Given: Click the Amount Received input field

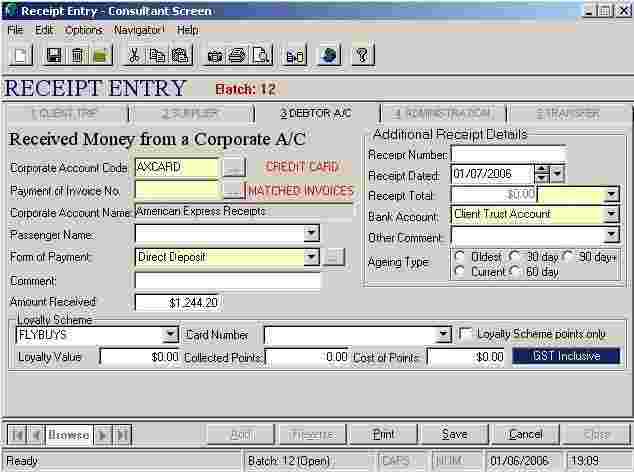Looking at the screenshot, I should [178, 302].
